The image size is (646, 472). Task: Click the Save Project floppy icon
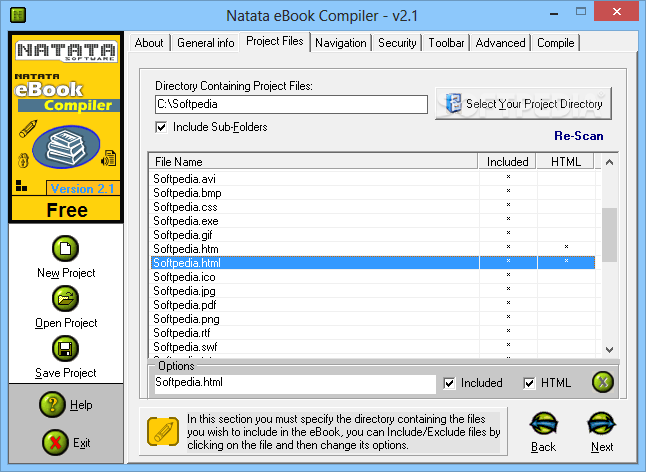click(66, 348)
